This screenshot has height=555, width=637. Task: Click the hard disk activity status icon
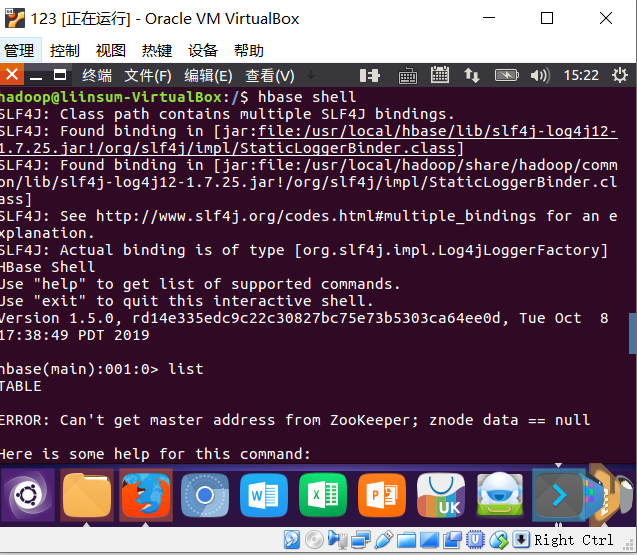coord(292,540)
